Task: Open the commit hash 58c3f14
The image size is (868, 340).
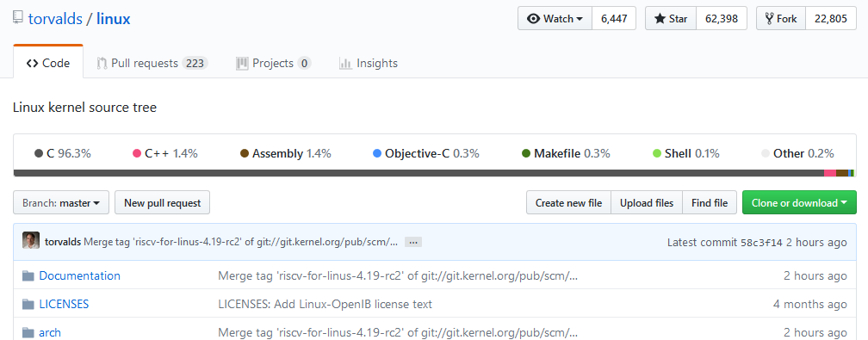Action: [761, 243]
